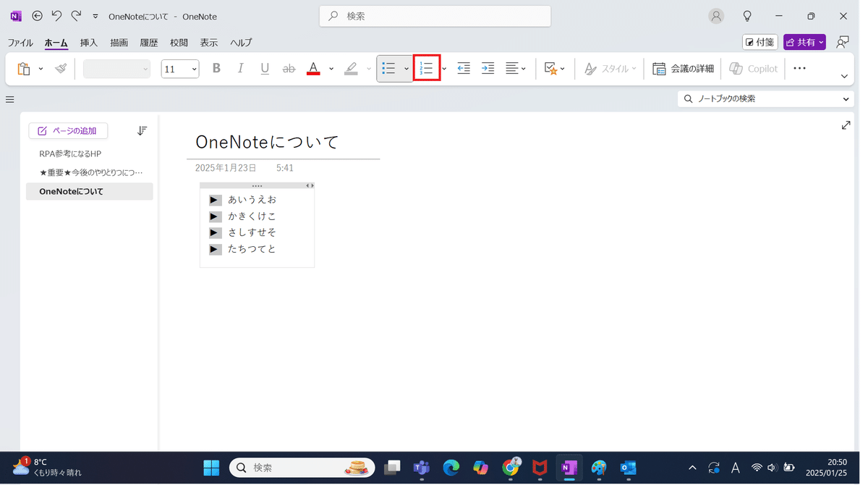Viewport: 868px width, 485px height.
Task: Open the user account profile icon
Action: [716, 16]
